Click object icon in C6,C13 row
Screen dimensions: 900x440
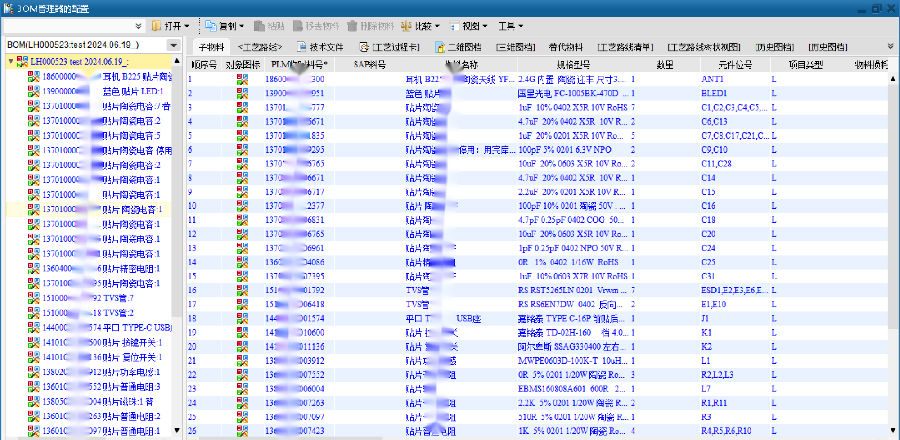tap(242, 121)
